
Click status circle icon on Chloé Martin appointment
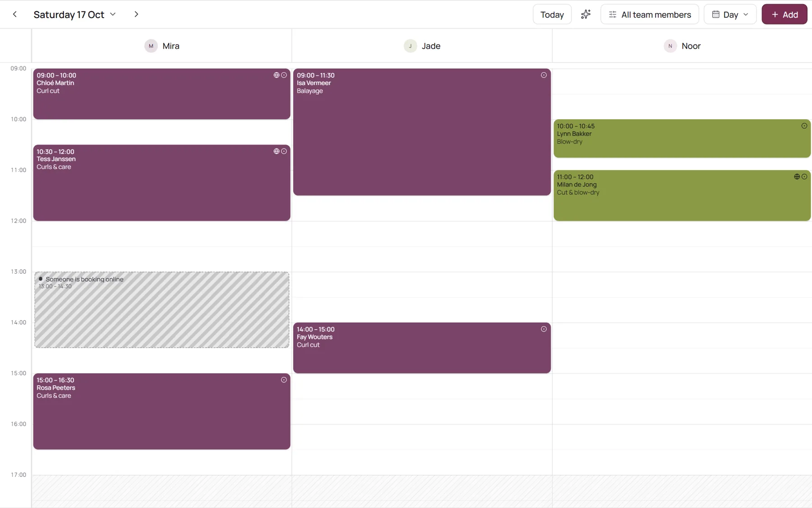click(284, 75)
